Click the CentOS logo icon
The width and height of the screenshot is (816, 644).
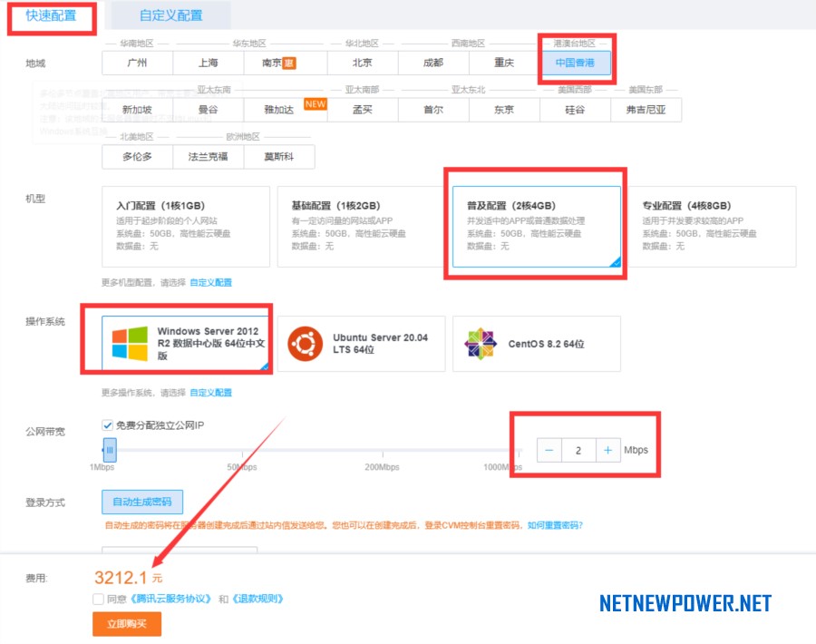pyautogui.click(x=481, y=344)
